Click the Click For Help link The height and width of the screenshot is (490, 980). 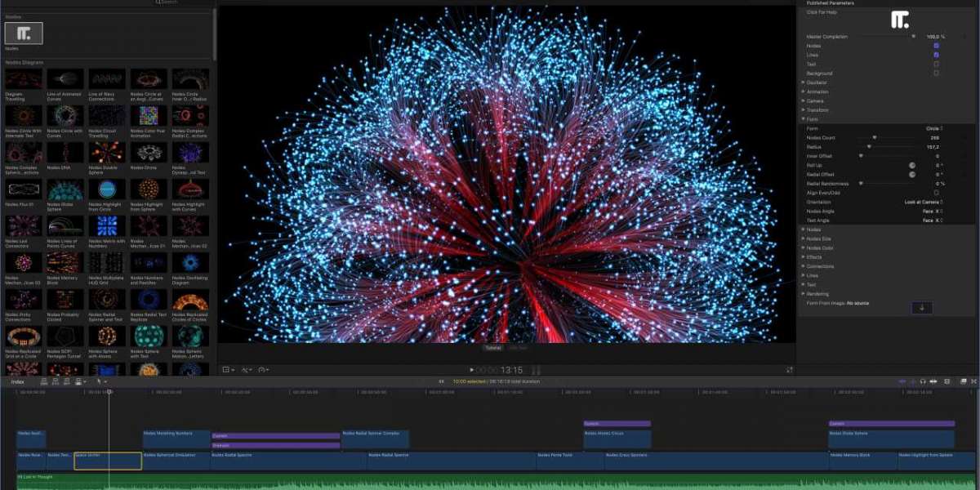coord(821,12)
